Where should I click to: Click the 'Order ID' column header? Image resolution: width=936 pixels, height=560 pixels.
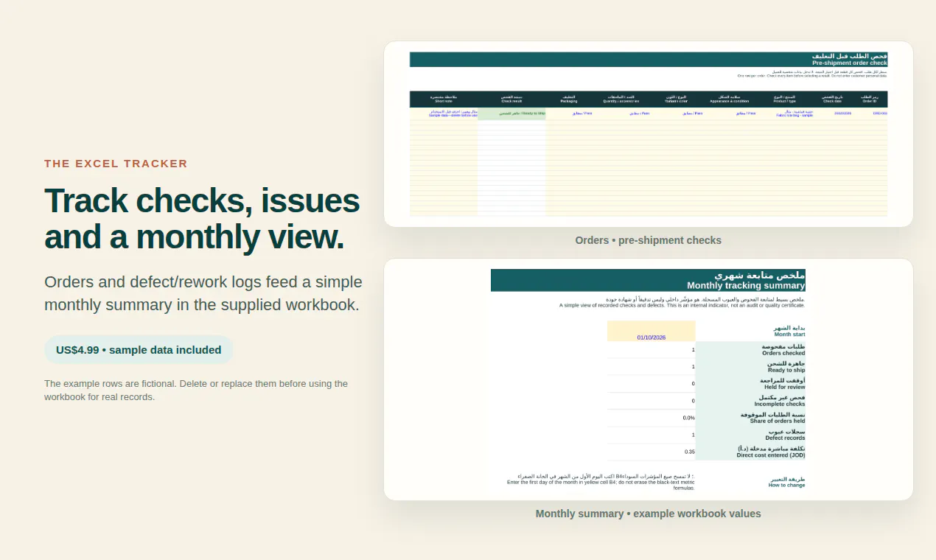(869, 99)
